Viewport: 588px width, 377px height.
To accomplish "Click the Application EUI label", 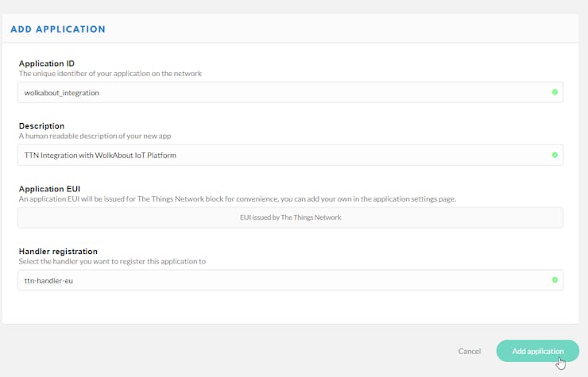I will [49, 189].
